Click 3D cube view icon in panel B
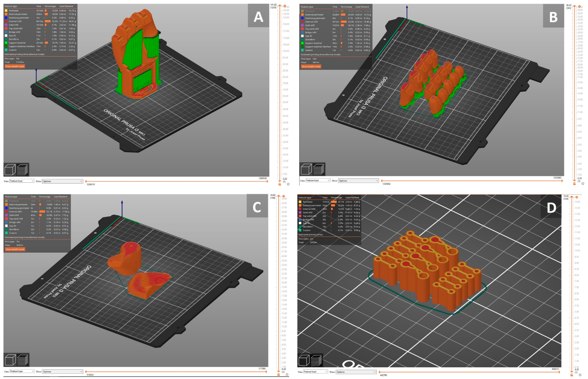 tap(306, 170)
